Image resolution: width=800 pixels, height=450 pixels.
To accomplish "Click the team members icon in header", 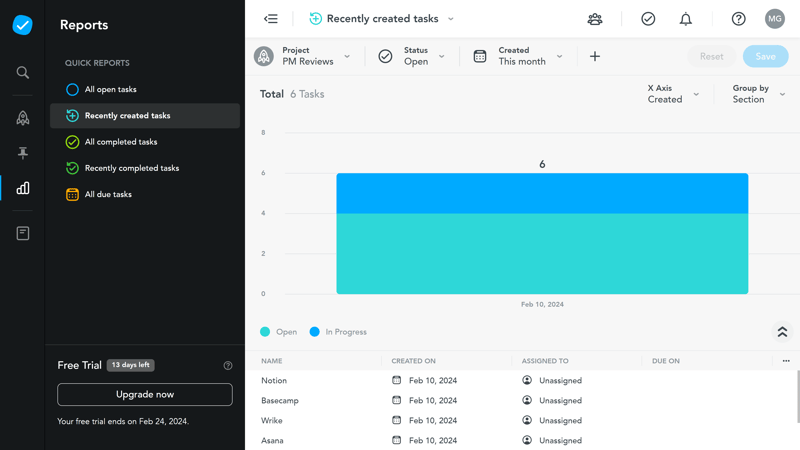I will point(595,19).
